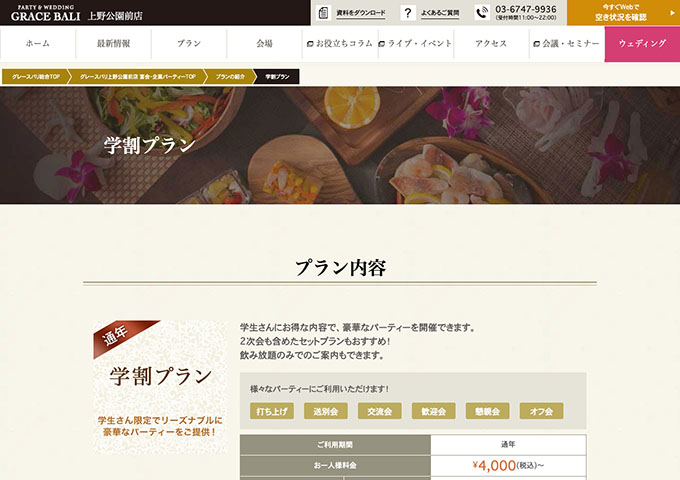Click the 打ち上げ party tag
Image resolution: width=680 pixels, height=480 pixels.
click(272, 411)
